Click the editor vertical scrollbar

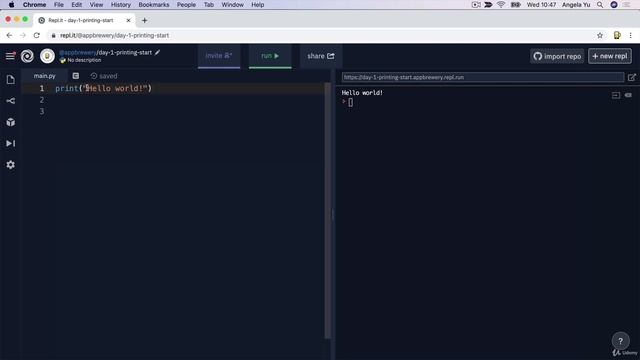(327, 210)
